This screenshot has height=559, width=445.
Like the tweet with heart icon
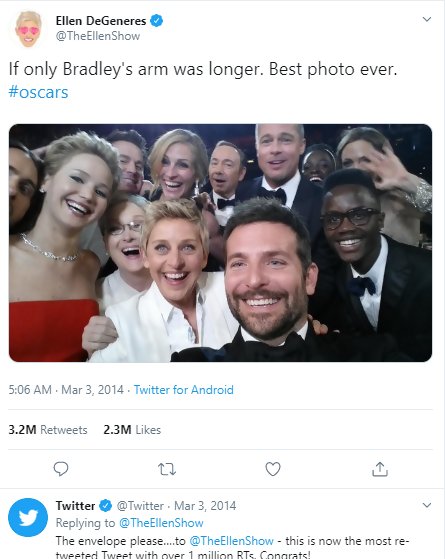coord(273,469)
